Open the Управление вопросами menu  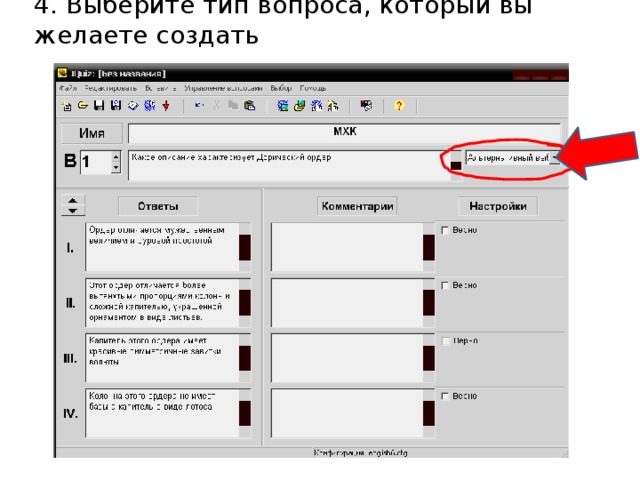click(x=223, y=88)
